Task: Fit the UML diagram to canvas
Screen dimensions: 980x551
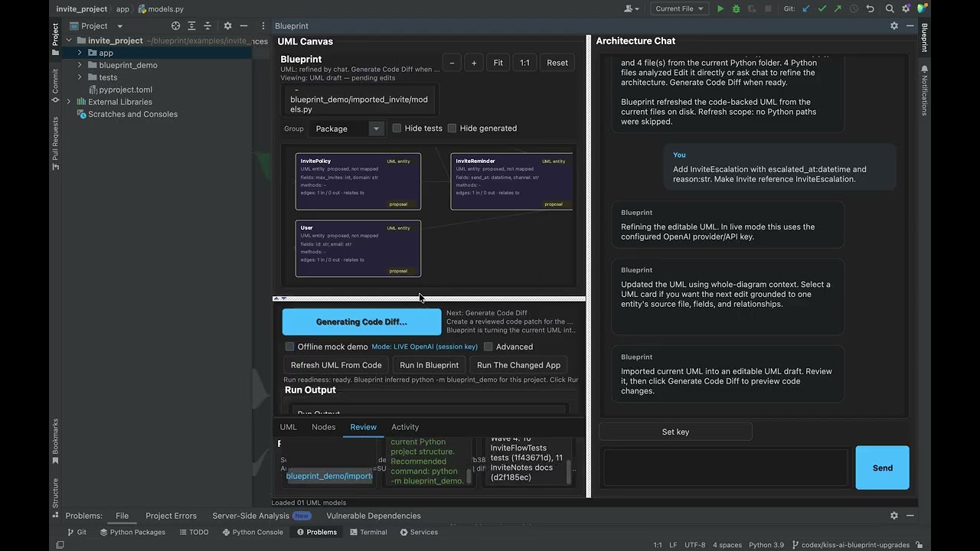Action: coord(498,63)
